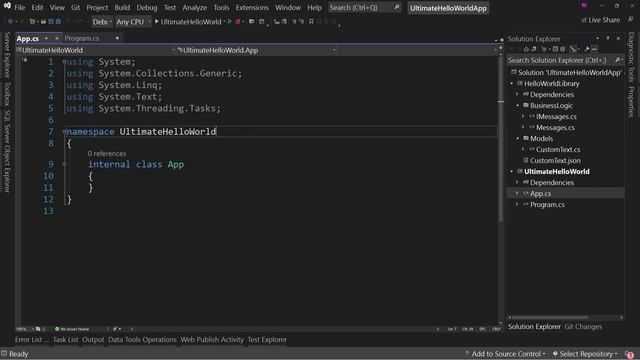
Task: Pin the Solution Explorer panel with the pin icon
Action: point(608,38)
